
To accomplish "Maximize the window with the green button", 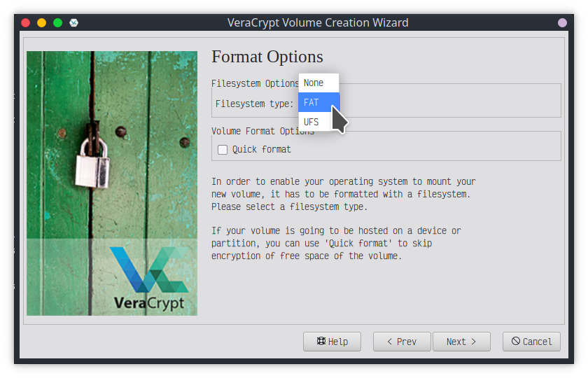I will pos(57,22).
